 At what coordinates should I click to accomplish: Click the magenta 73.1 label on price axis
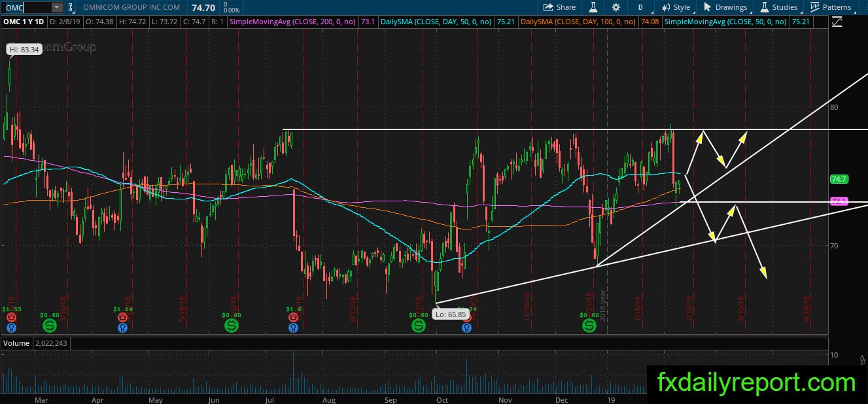click(839, 201)
